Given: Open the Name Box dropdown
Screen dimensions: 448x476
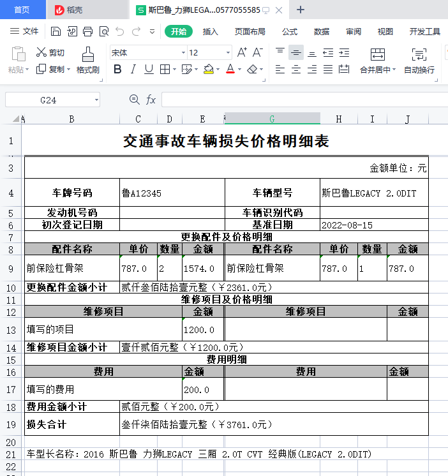Looking at the screenshot, I should (x=96, y=100).
